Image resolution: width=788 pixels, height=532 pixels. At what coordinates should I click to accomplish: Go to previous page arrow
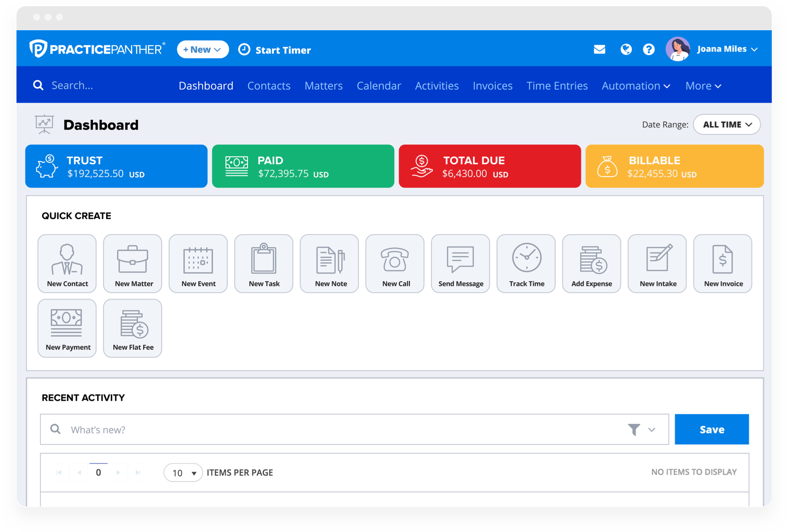point(79,472)
